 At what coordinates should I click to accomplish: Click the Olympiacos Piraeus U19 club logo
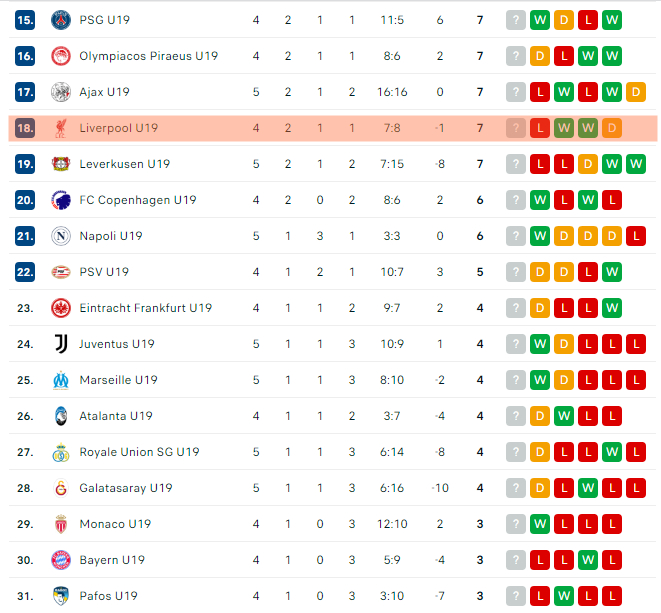coord(60,56)
